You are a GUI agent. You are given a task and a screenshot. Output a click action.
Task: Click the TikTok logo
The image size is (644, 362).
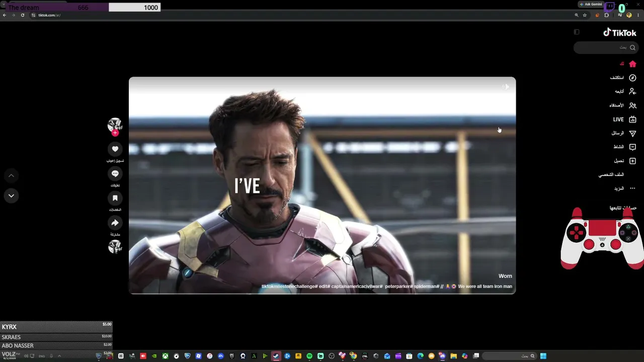tap(620, 33)
